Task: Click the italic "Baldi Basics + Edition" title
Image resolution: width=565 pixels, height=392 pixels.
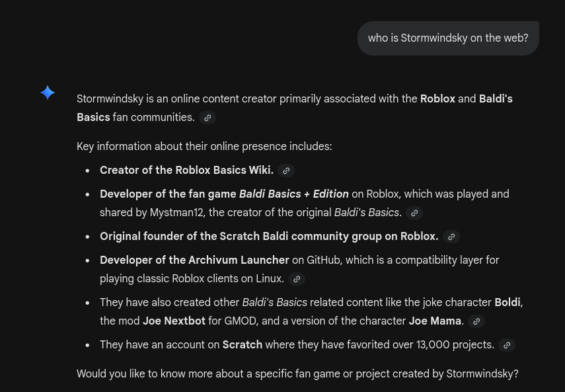Action: point(293,194)
